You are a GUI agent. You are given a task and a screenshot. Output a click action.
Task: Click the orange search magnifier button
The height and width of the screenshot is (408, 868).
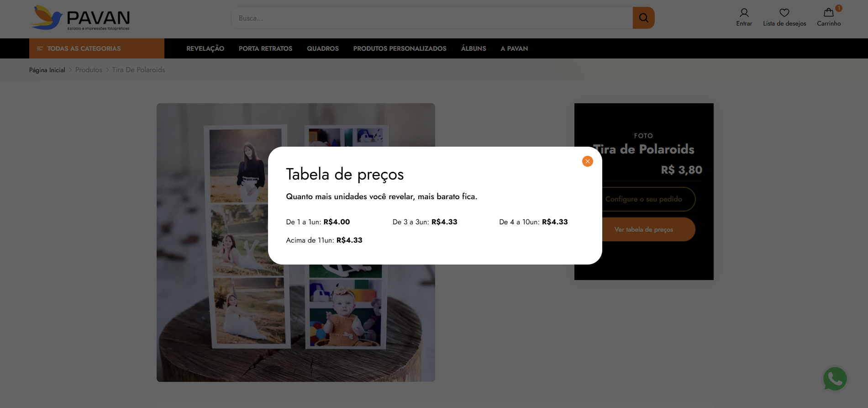pyautogui.click(x=643, y=18)
